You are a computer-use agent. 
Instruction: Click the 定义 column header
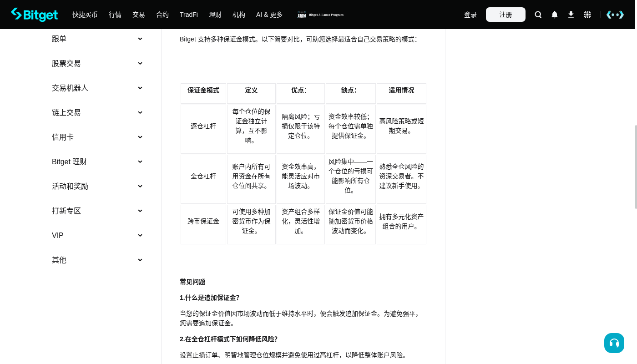[251, 93]
